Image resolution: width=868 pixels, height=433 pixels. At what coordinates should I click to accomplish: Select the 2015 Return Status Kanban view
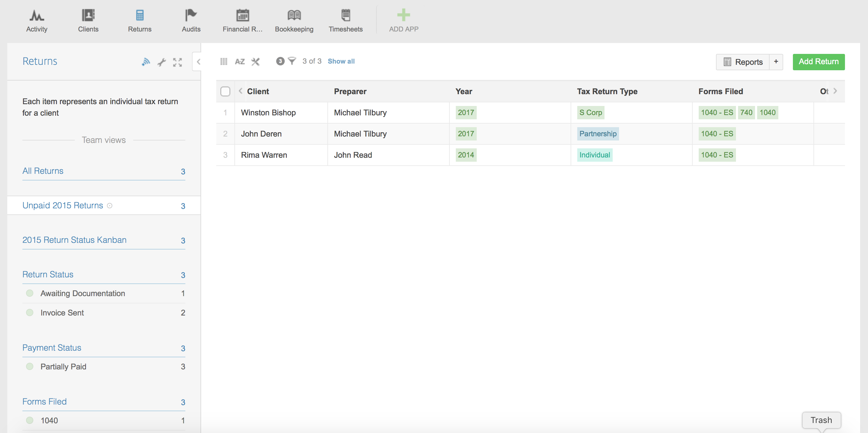click(x=75, y=240)
